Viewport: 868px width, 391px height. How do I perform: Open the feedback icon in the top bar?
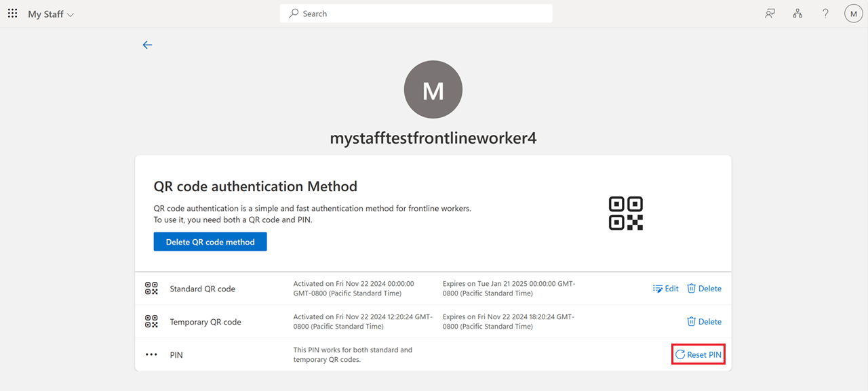pyautogui.click(x=770, y=13)
